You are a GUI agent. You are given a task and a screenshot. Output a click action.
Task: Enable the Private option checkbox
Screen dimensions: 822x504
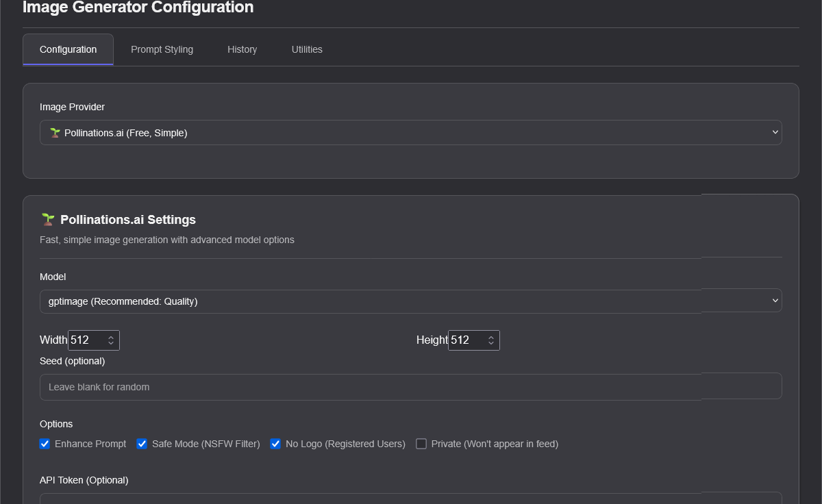[421, 444]
